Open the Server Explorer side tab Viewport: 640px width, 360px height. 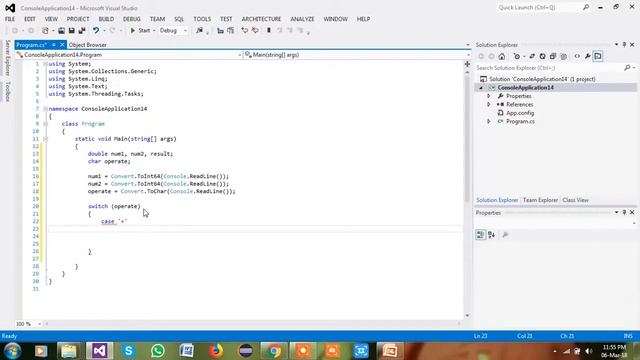(x=7, y=58)
